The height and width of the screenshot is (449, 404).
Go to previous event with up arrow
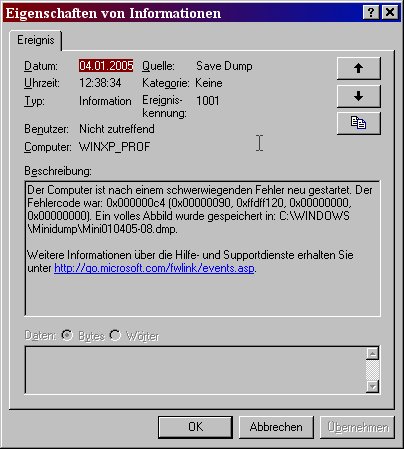359,68
